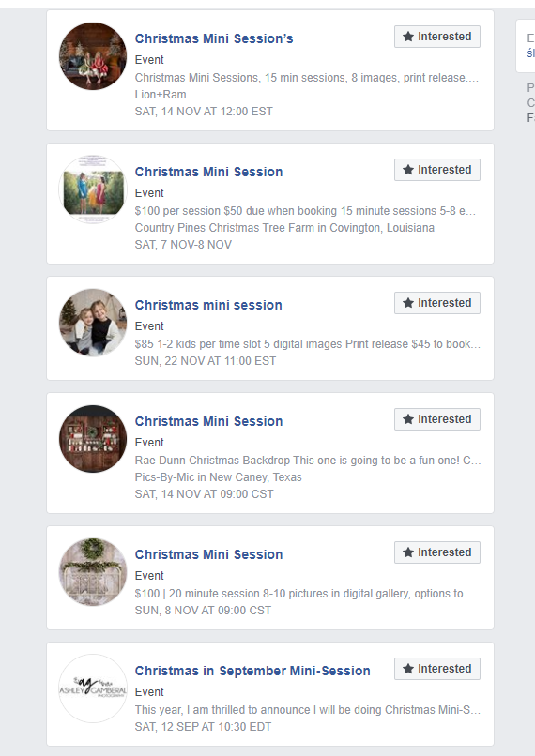Click Interested on the 8 Nov event
Viewport: 535px width, 756px height.
[437, 552]
